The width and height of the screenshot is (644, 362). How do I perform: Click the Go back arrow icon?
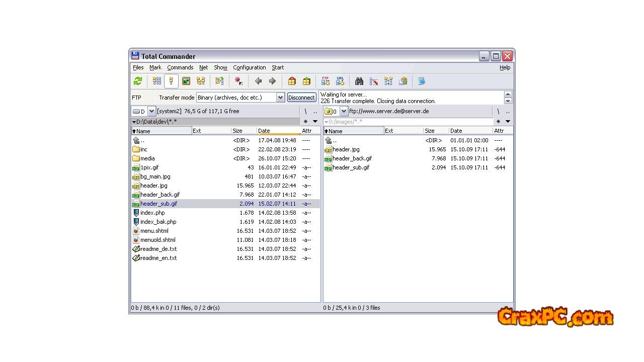pos(258,81)
